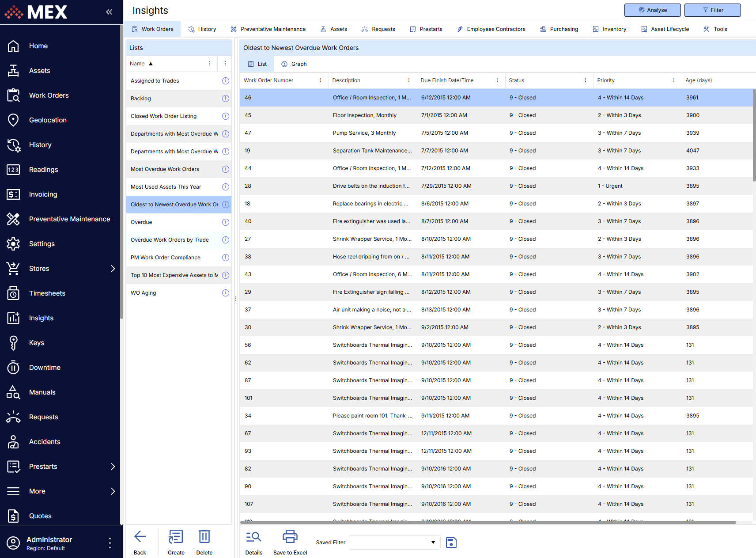This screenshot has height=558, width=756.
Task: Switch to the Graph view tab
Action: point(294,64)
